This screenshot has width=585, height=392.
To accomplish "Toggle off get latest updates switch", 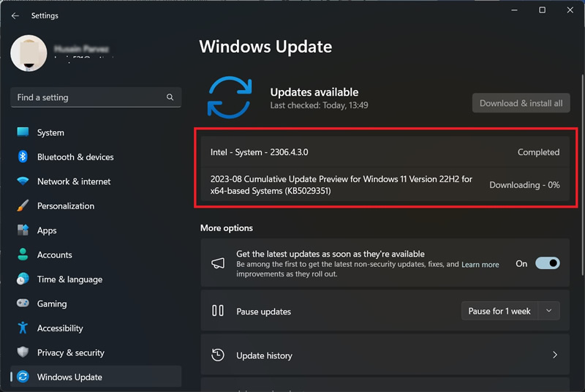I will [x=547, y=263].
